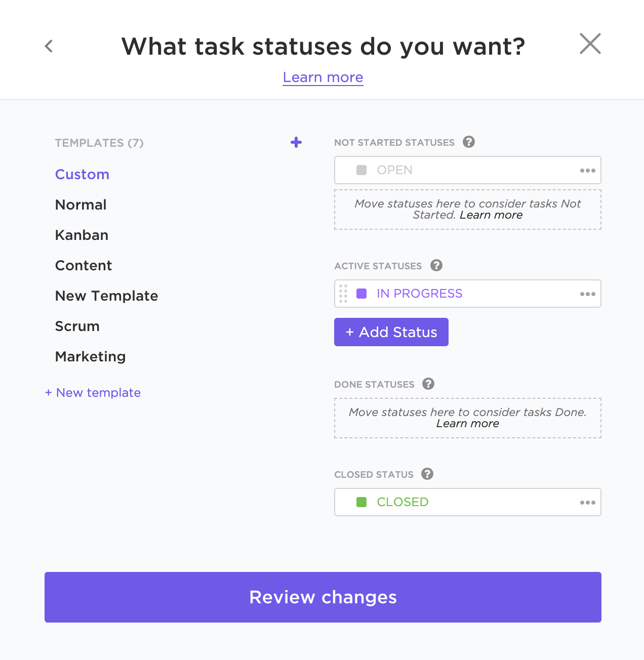Click the Add Status button
The image size is (644, 660).
[x=391, y=332]
